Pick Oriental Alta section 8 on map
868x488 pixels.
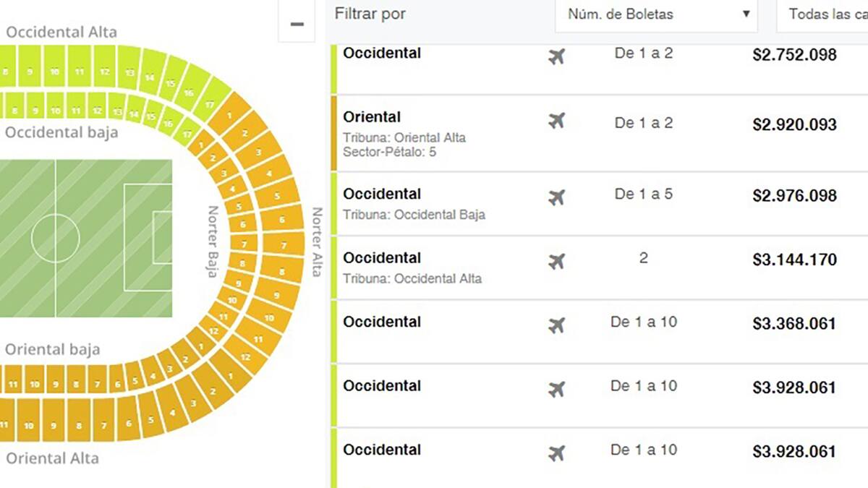[79, 425]
